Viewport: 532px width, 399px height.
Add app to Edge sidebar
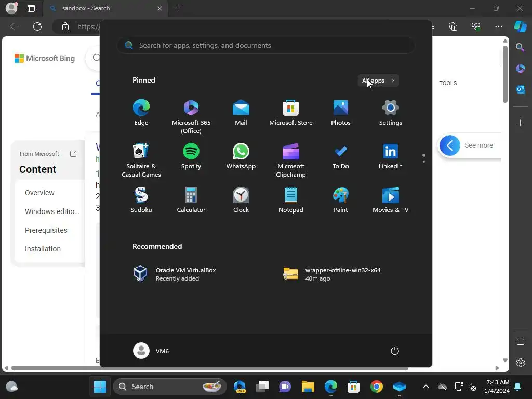click(520, 123)
